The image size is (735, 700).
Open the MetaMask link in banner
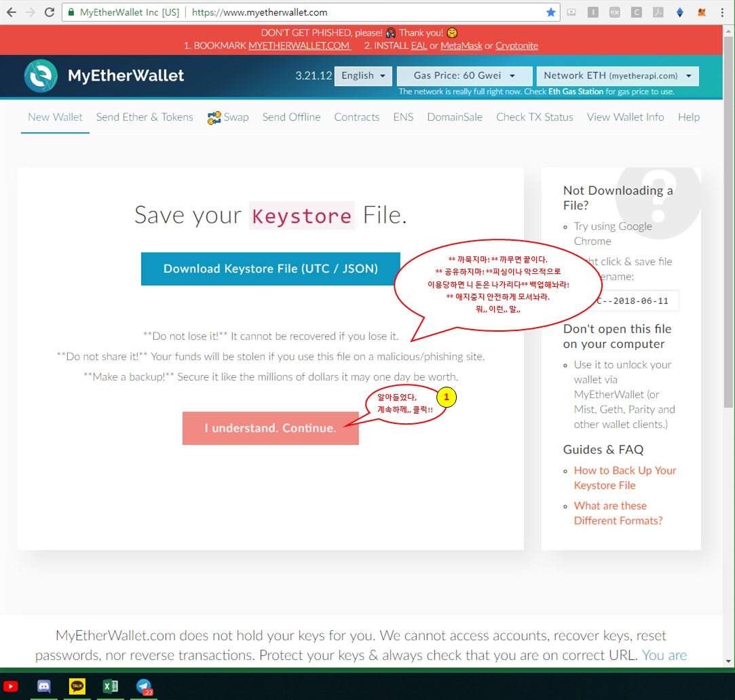[x=461, y=45]
